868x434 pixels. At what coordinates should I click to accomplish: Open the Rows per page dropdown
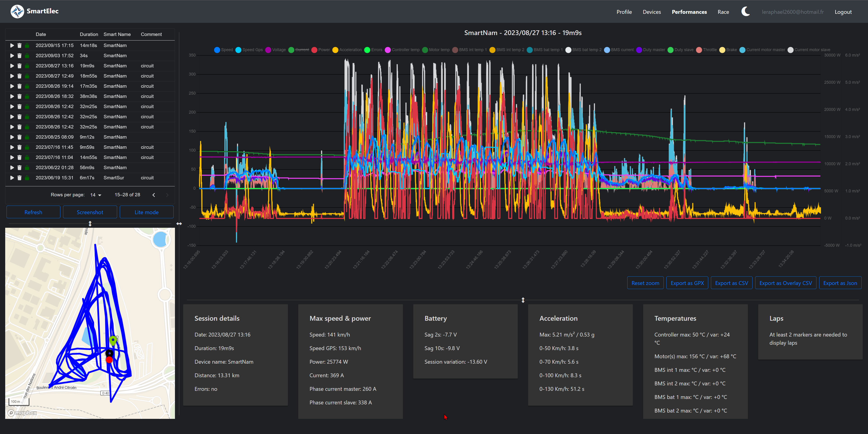96,195
